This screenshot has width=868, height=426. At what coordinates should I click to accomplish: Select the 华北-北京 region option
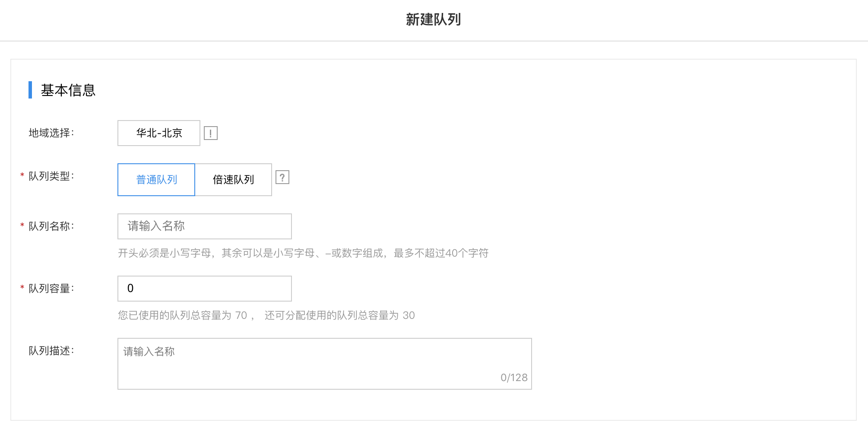click(x=159, y=133)
